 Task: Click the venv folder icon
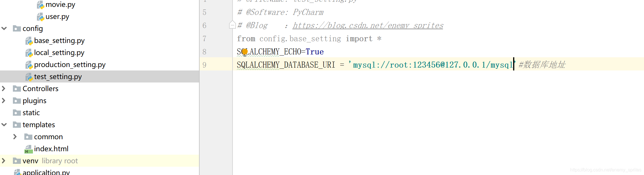17,161
